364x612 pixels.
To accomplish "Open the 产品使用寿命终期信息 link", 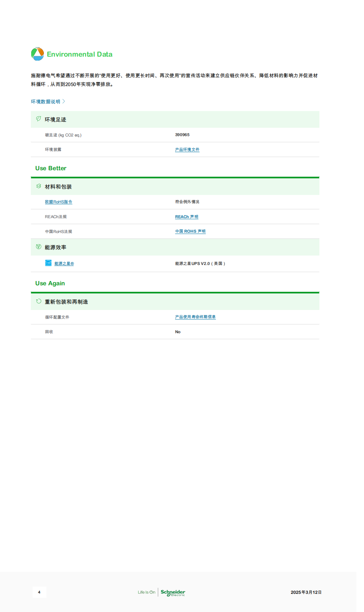I will [x=195, y=317].
